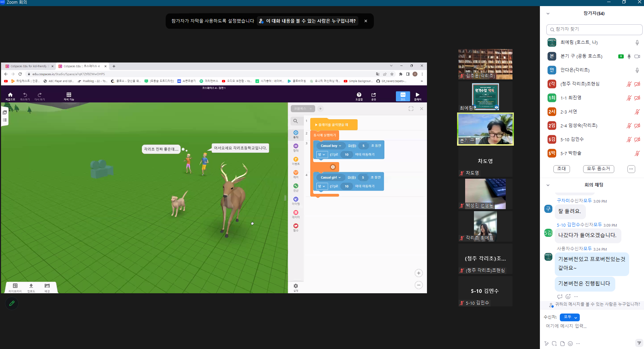Reload the CoSpaces browser page
Viewport: 644px width, 349px height.
click(20, 74)
